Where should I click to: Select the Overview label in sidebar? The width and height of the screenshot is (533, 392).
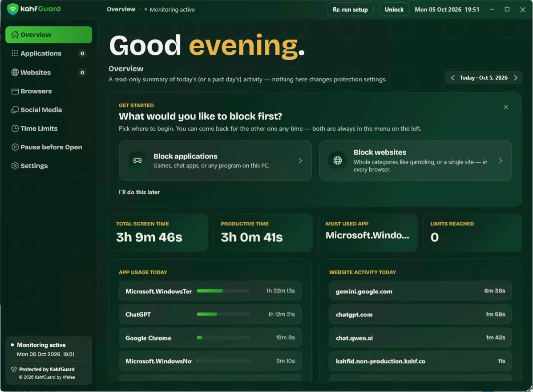[36, 35]
